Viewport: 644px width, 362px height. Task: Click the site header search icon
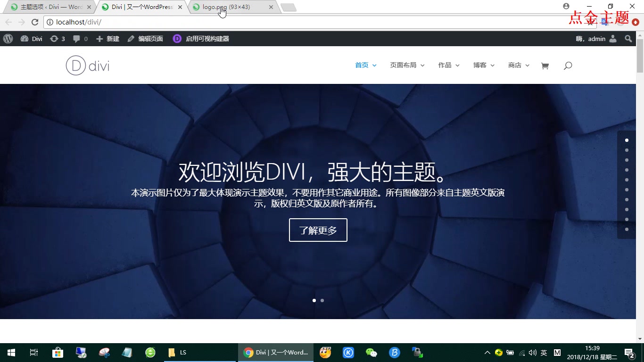568,66
